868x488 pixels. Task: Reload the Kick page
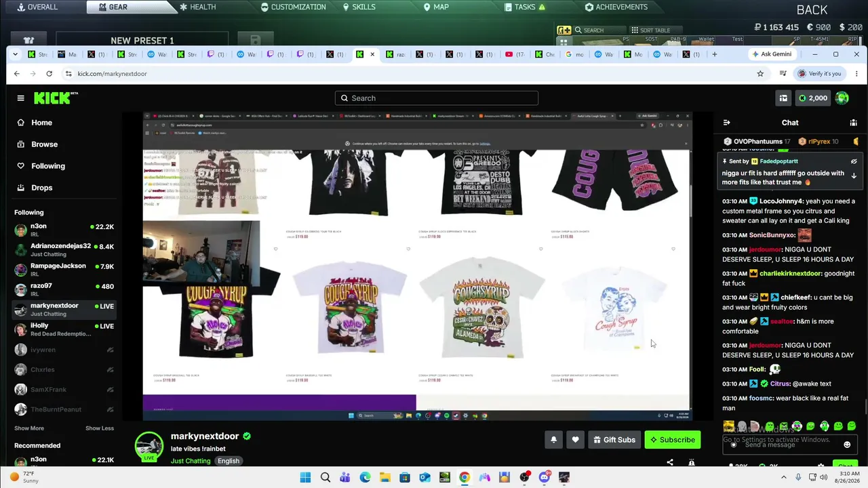coord(49,73)
